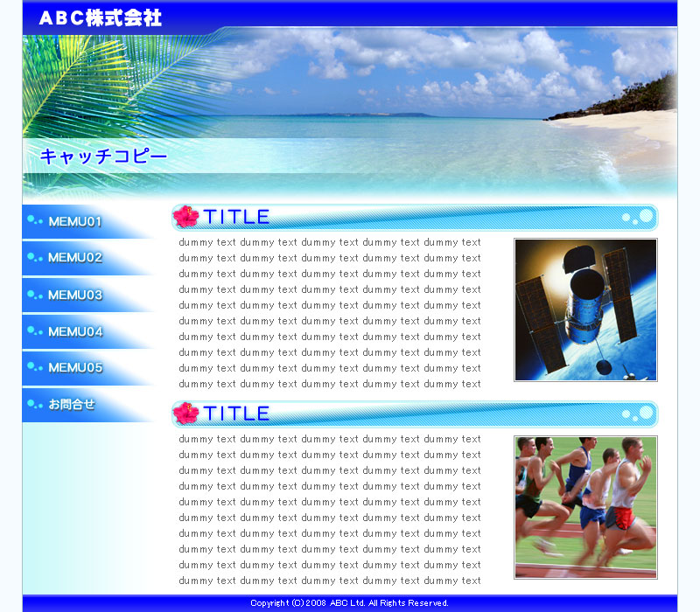The width and height of the screenshot is (700, 612).
Task: Click the beach header banner image
Action: (350, 114)
